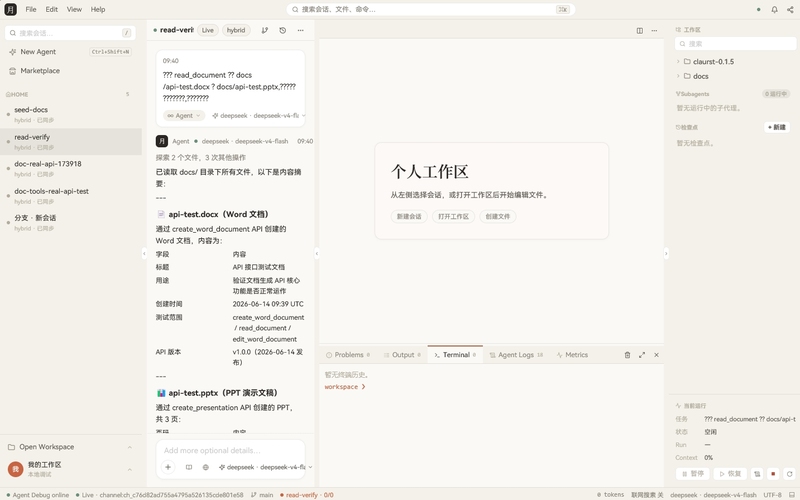Toggle the Live badge in chat header
800x500 pixels.
(x=208, y=30)
